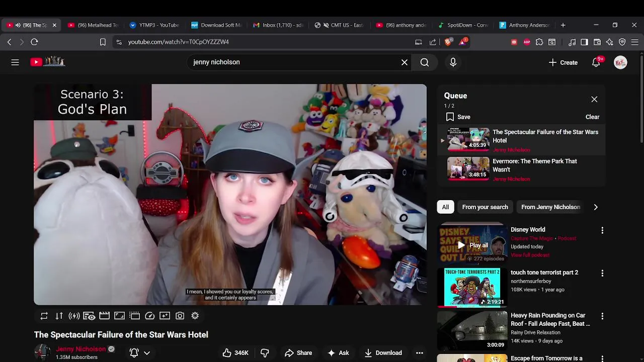Open options menu for touch tone terrorist

click(x=602, y=273)
